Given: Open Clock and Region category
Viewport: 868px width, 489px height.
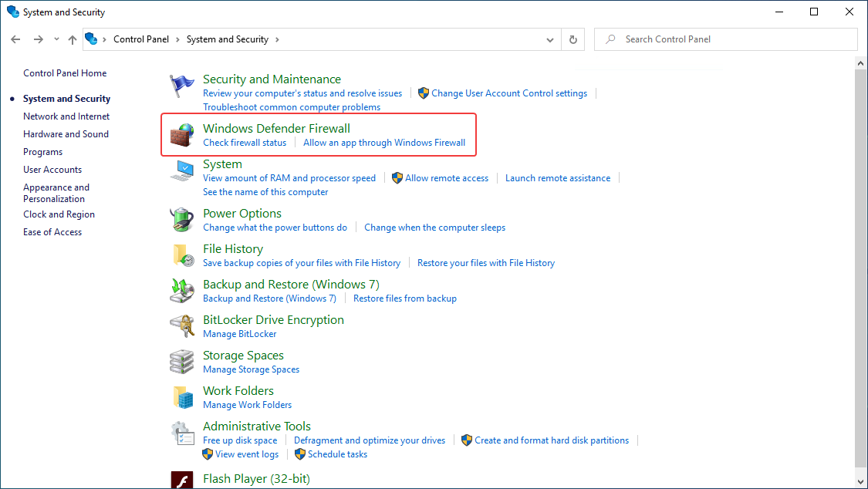Looking at the screenshot, I should pos(59,214).
